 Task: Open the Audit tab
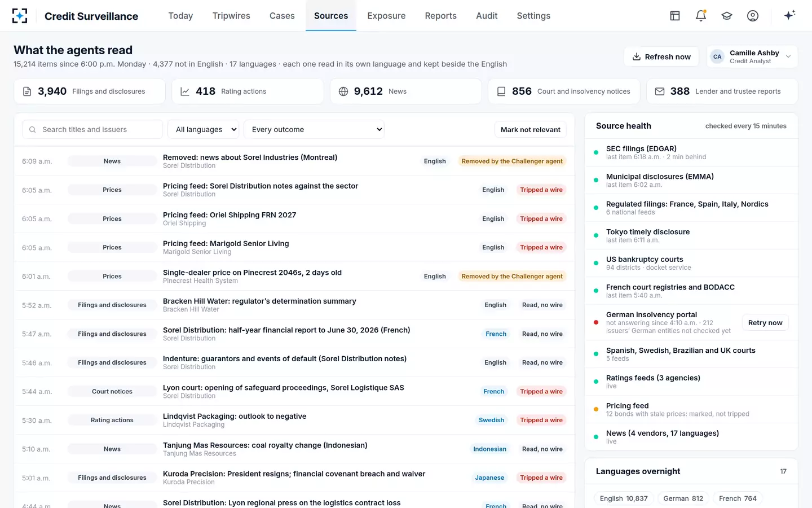(487, 16)
